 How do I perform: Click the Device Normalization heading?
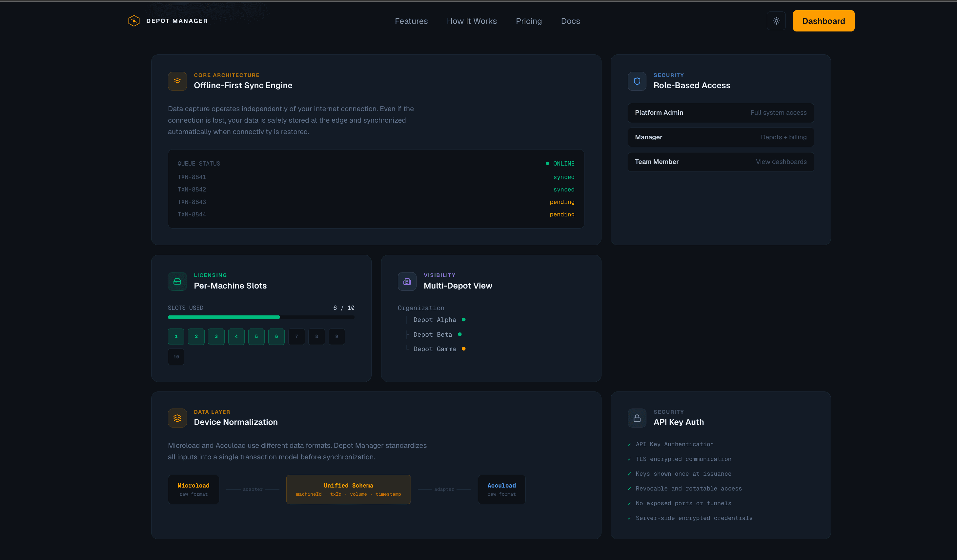coord(235,422)
